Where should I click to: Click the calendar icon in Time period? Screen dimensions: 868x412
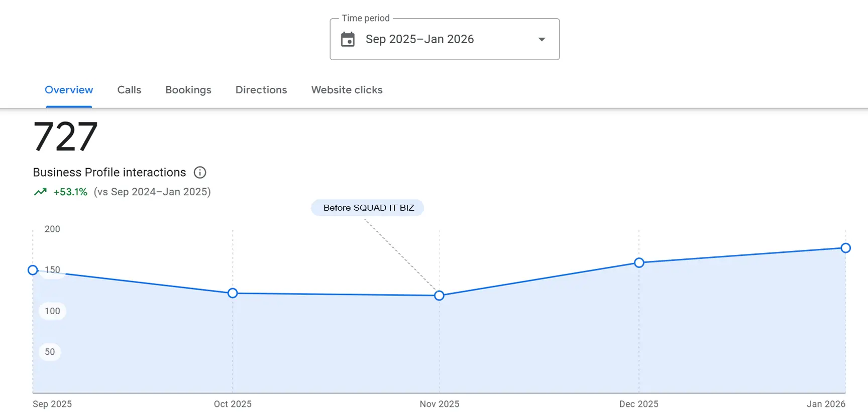coord(348,39)
